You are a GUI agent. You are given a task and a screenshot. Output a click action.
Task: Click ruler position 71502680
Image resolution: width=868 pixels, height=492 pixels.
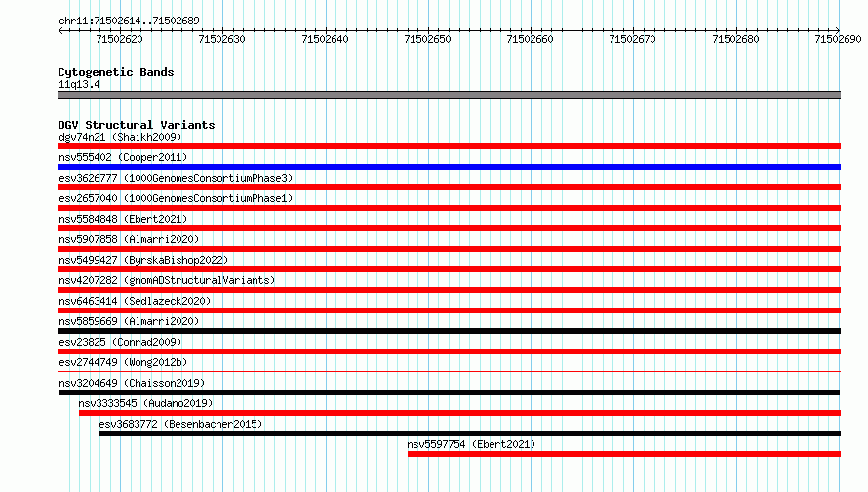(735, 39)
